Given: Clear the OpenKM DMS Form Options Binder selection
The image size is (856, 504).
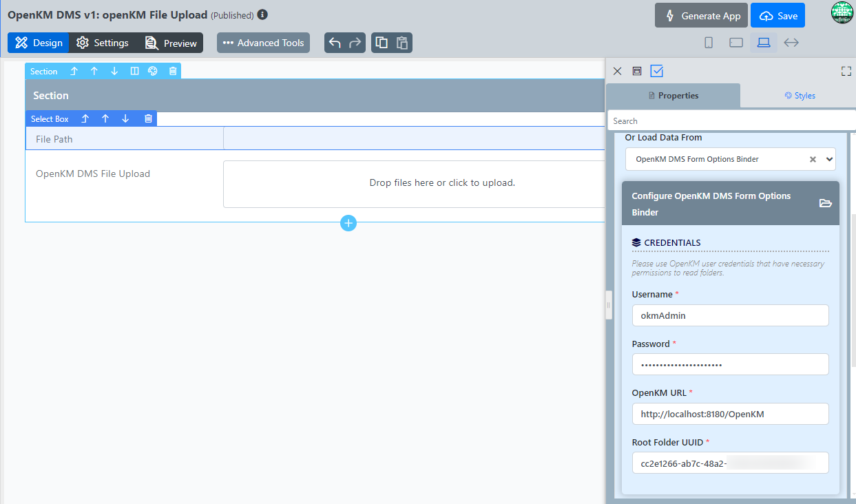Looking at the screenshot, I should click(x=813, y=159).
